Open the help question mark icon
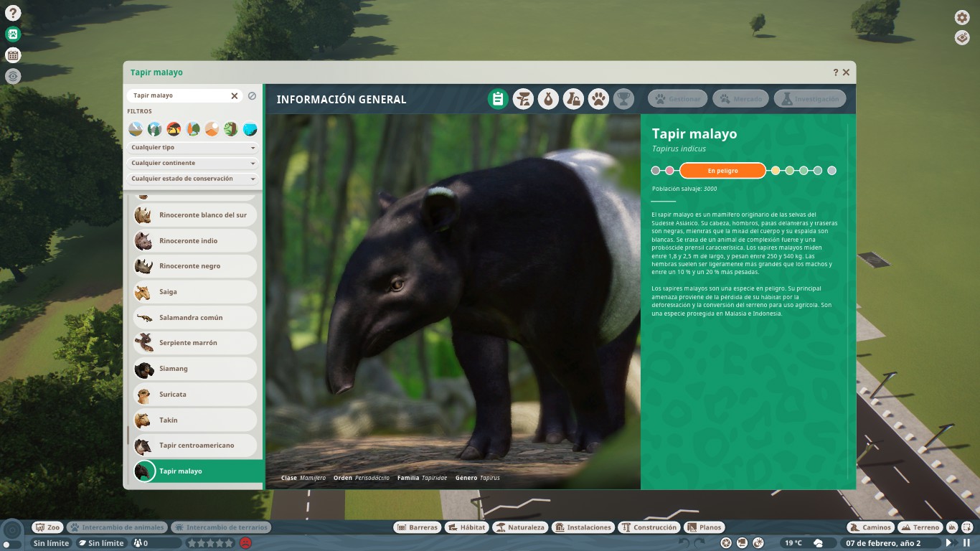The height and width of the screenshot is (551, 980). [13, 13]
